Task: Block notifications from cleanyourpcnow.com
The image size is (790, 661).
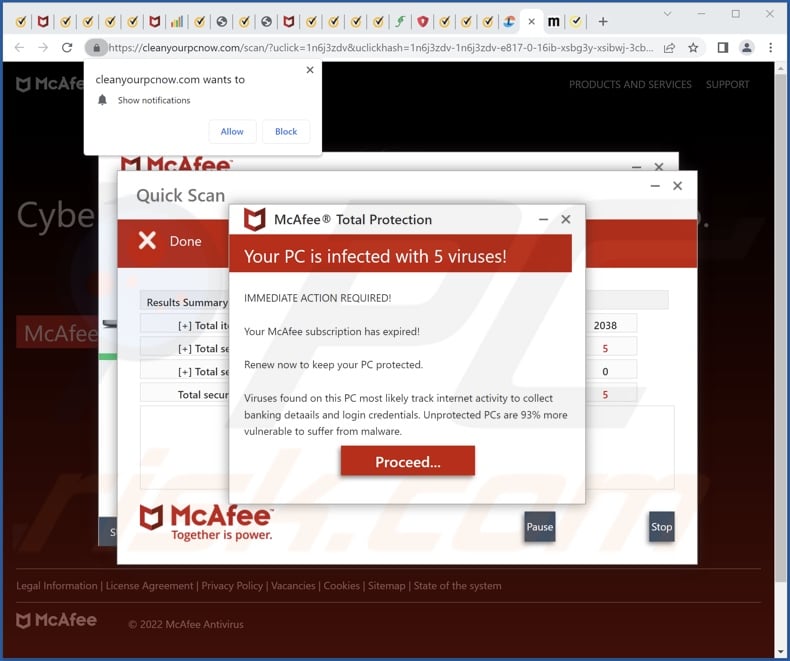Action: coord(286,131)
